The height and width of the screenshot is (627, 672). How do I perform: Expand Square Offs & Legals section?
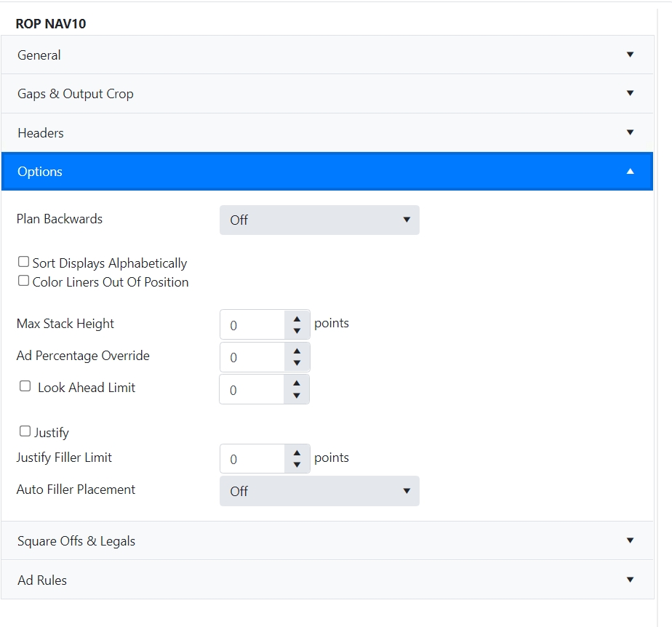[327, 541]
